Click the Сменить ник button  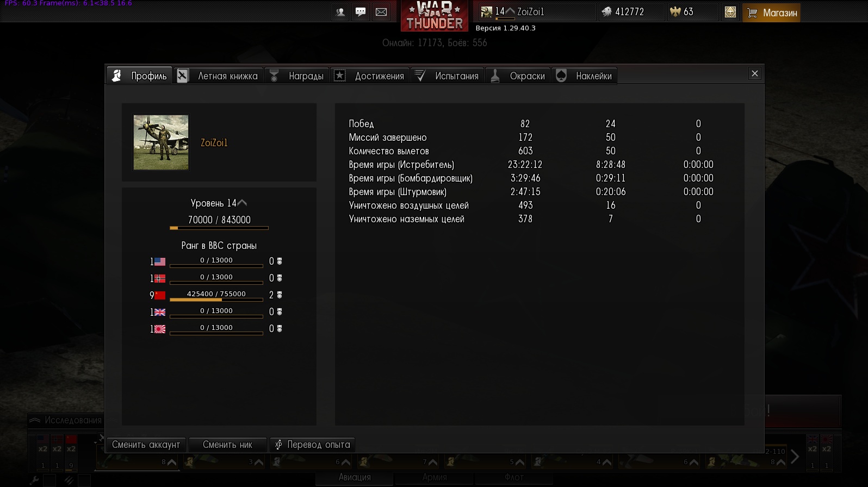pyautogui.click(x=227, y=445)
